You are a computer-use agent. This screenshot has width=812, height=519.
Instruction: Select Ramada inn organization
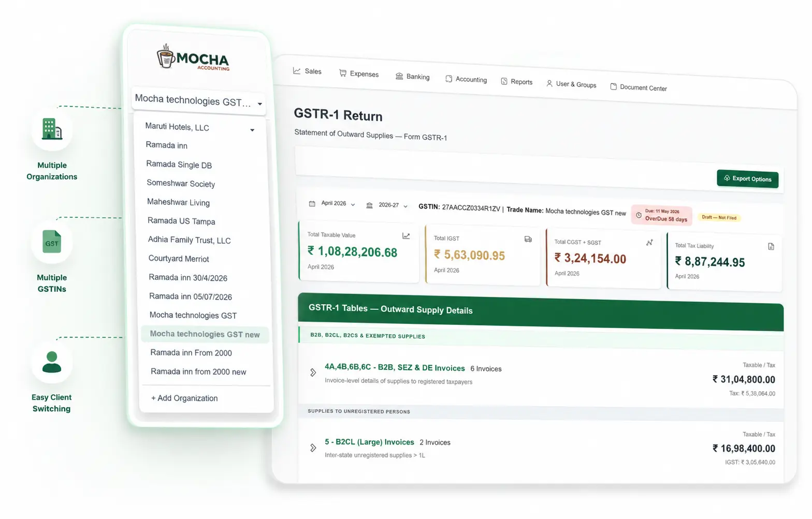click(167, 145)
